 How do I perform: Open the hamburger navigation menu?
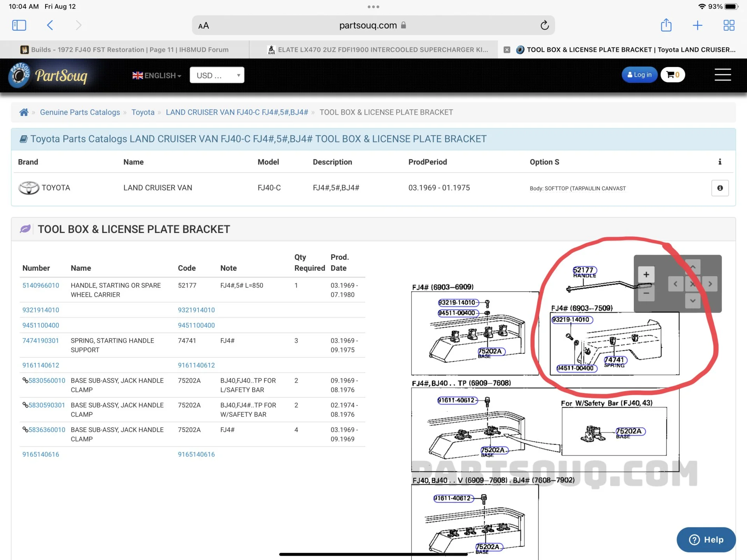[722, 75]
